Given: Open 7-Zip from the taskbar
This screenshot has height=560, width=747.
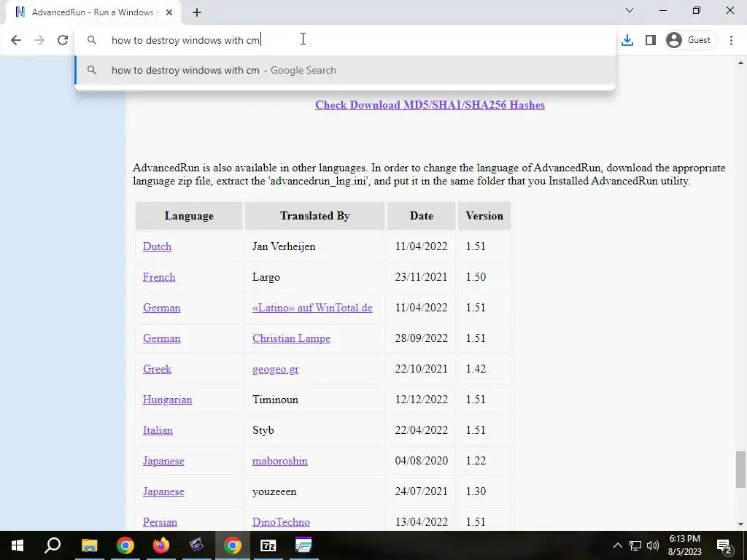Looking at the screenshot, I should coord(268,545).
